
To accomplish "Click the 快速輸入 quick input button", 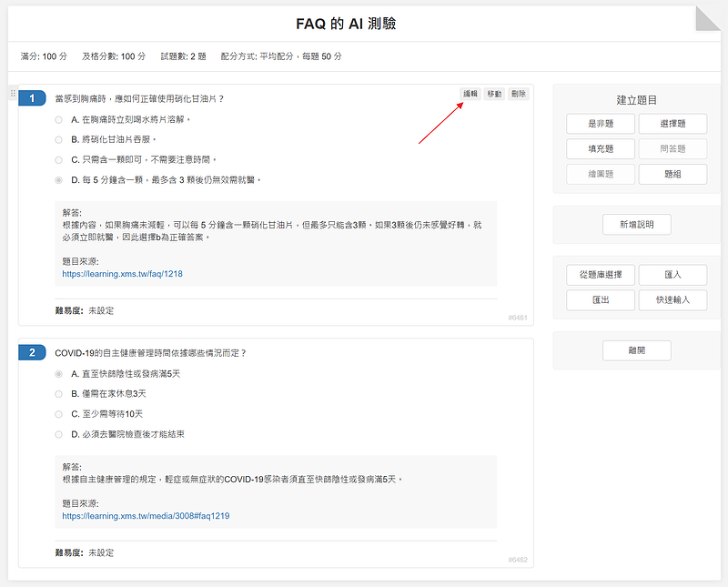I will tap(672, 299).
